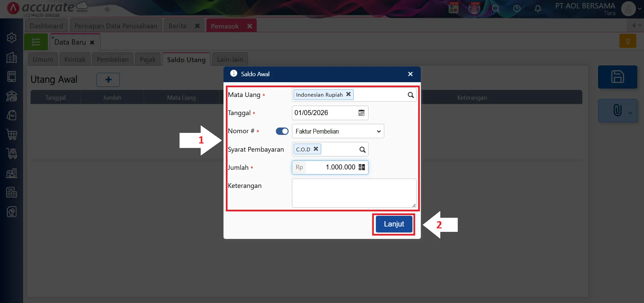Search payment terms with Syarat Pembayaran magnifier

362,150
